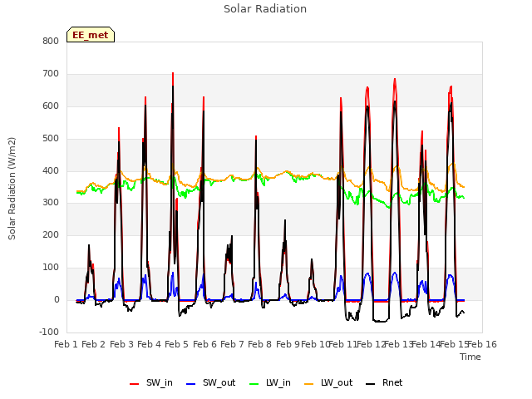Click the Time x-axis title
Image resolution: width=532 pixels, height=399 pixels.
470,357
